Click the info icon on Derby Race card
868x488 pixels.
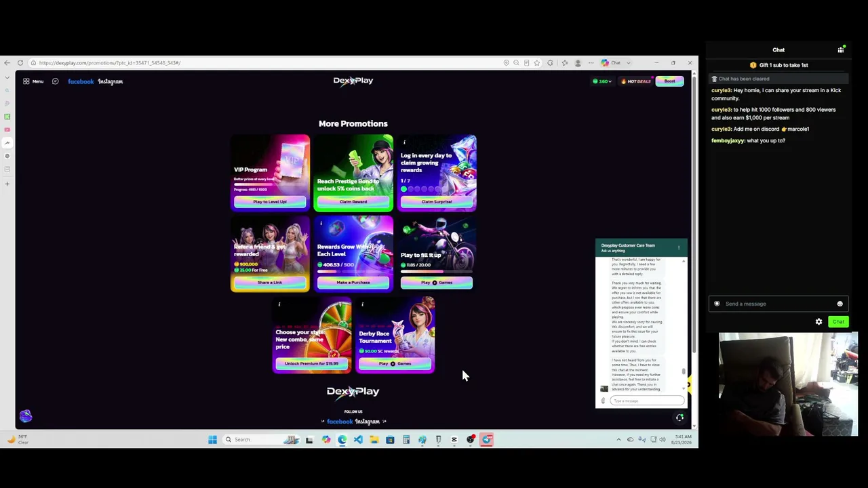tap(362, 304)
